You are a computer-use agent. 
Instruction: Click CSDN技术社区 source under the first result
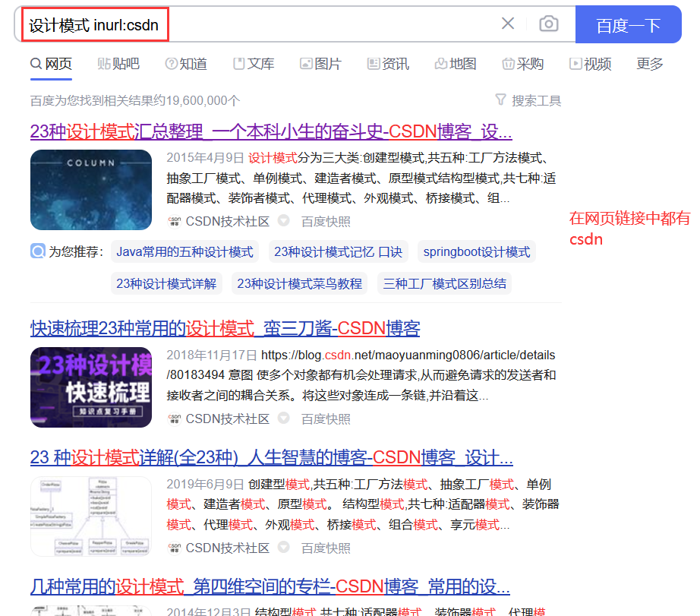(227, 221)
